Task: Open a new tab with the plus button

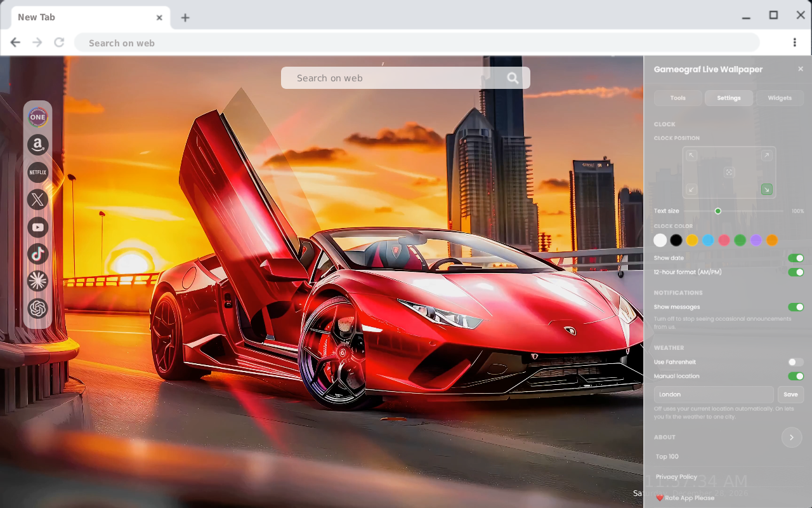Action: click(185, 18)
